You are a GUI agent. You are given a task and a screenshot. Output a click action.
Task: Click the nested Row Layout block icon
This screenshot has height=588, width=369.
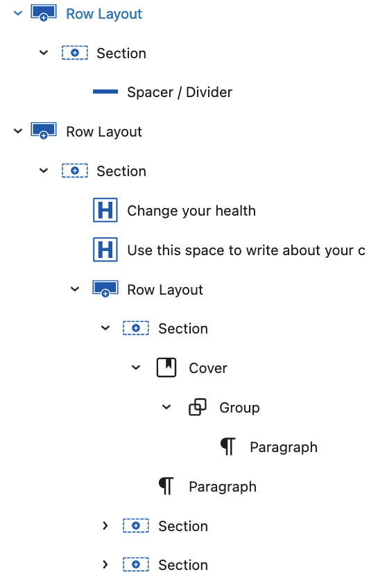105,288
